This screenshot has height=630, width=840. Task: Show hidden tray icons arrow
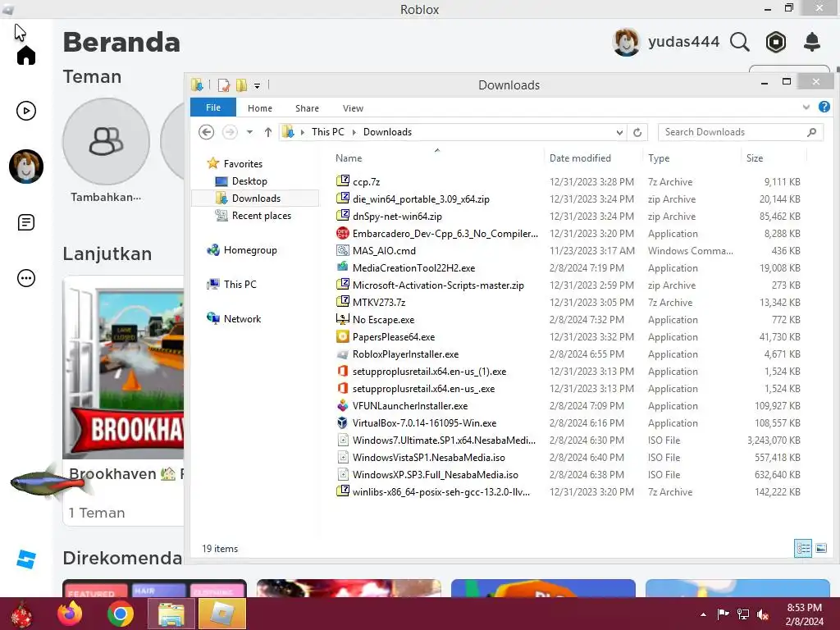(703, 614)
